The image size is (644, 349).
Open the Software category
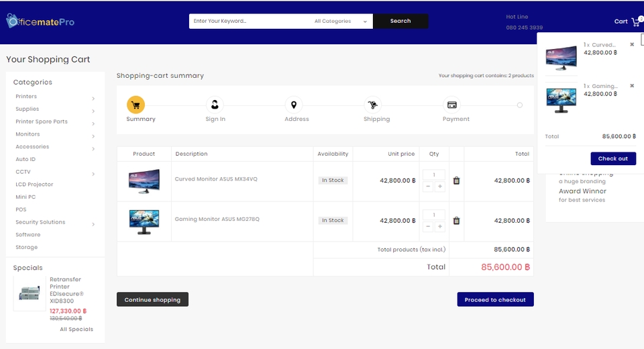[x=28, y=234]
